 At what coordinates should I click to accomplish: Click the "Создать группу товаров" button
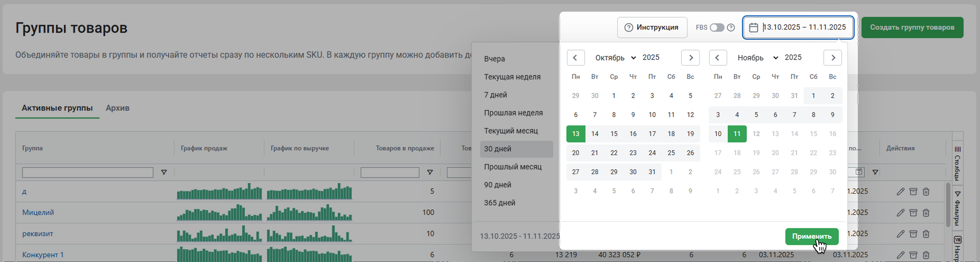tap(912, 28)
